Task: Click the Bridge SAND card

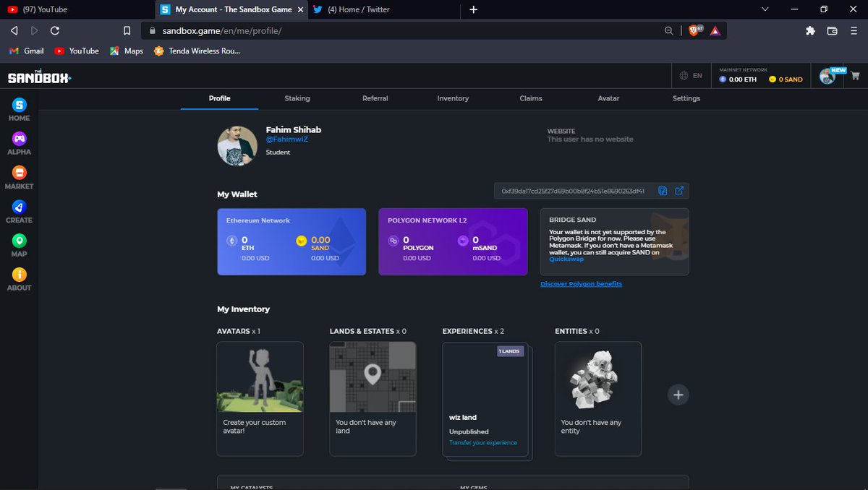Action: click(615, 242)
